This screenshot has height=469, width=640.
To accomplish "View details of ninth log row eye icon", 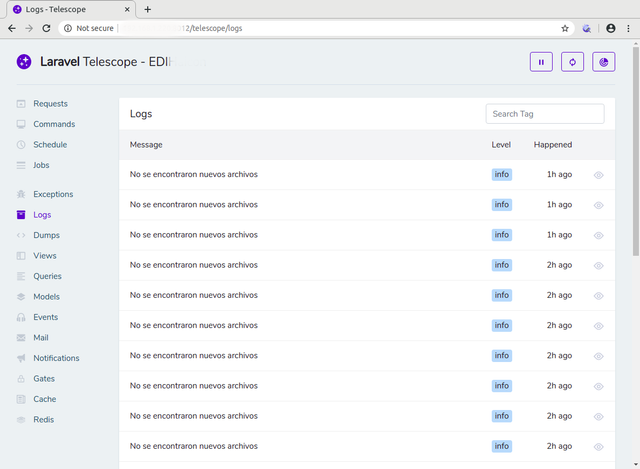I will pos(598,417).
